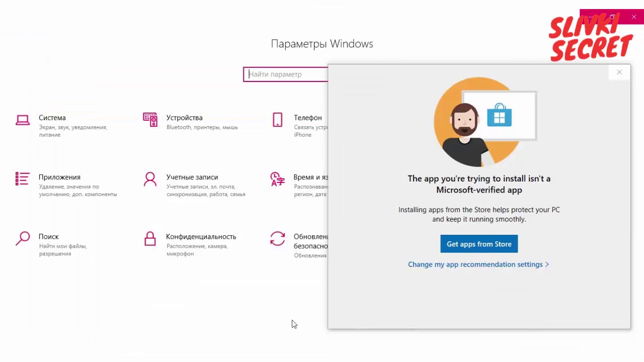Screen dimensions: 644x362
Task: Click 'Найти мои файлы, разрешения' description
Action: [63, 250]
